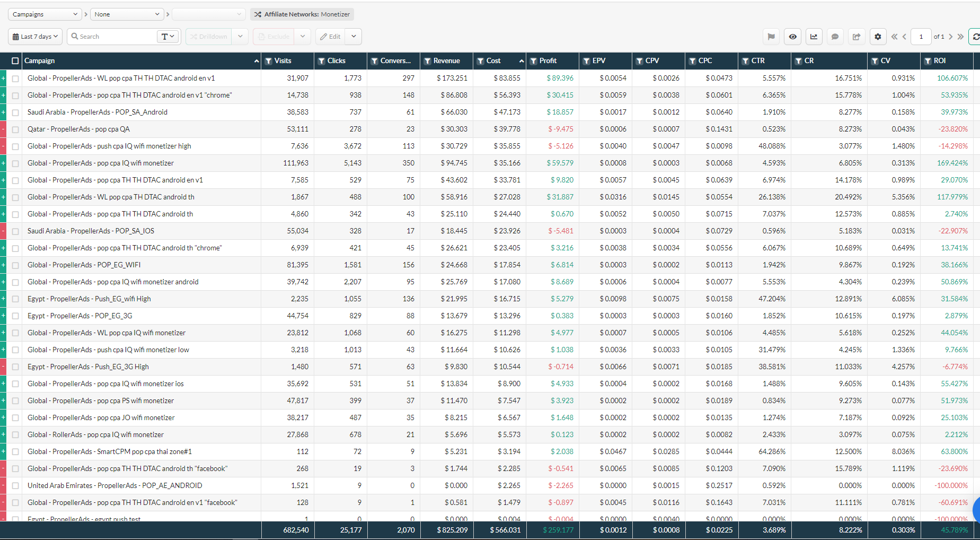Click the Affiliate Networks: Monetizer filter tag

302,14
